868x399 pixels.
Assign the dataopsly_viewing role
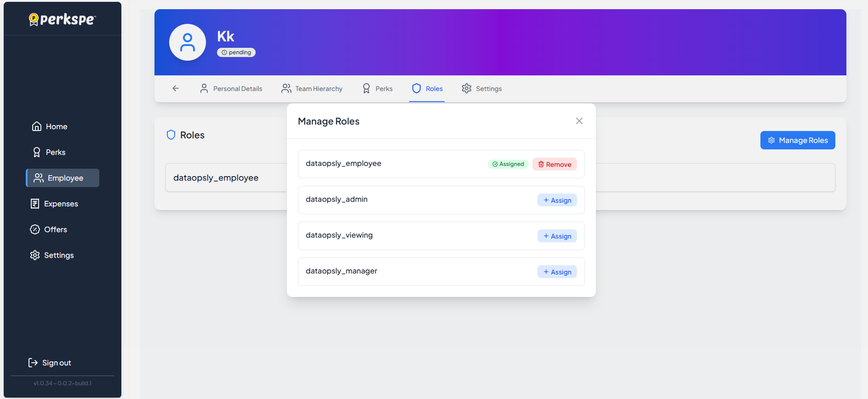(557, 236)
